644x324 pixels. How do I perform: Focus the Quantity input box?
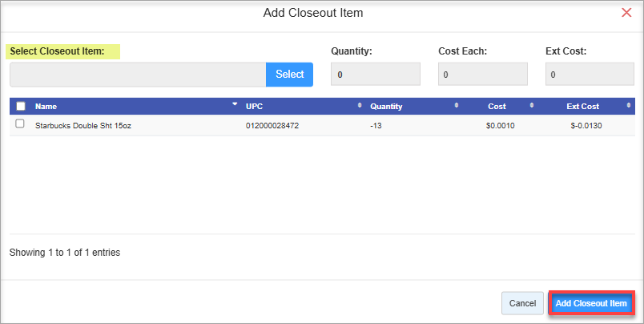[375, 75]
